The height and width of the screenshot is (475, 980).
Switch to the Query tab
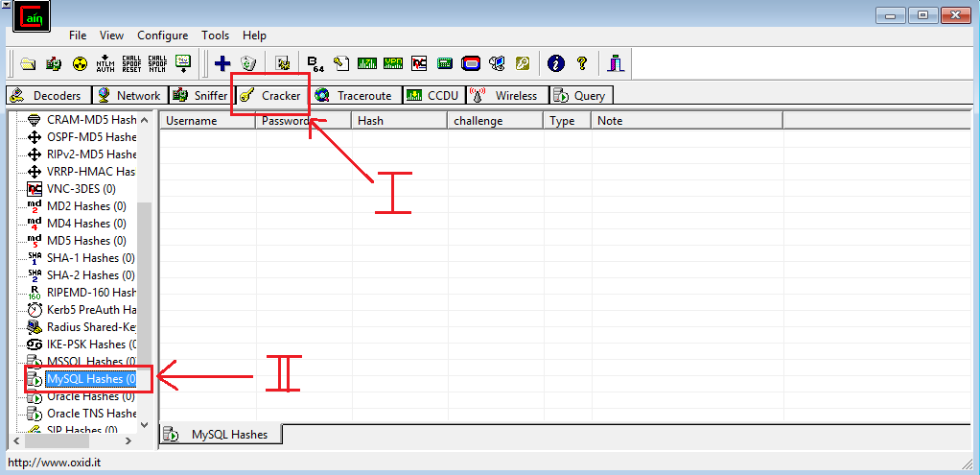coord(581,95)
